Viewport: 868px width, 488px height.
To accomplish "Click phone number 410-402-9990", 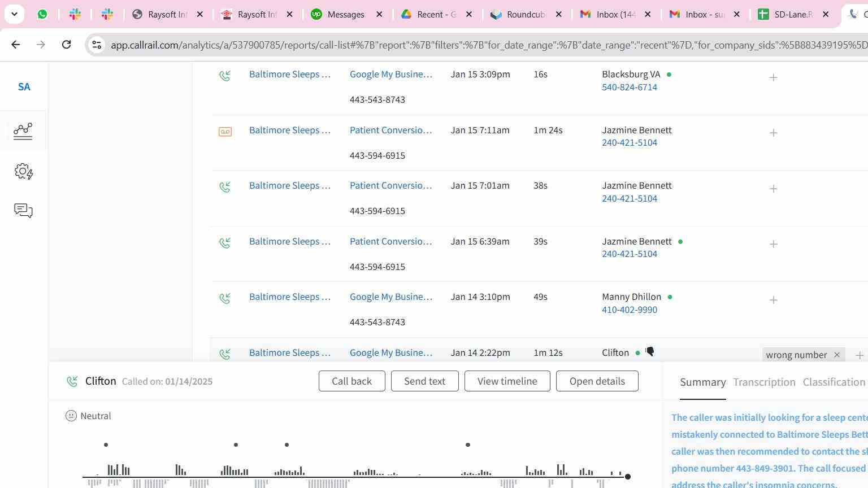I will [x=630, y=310].
